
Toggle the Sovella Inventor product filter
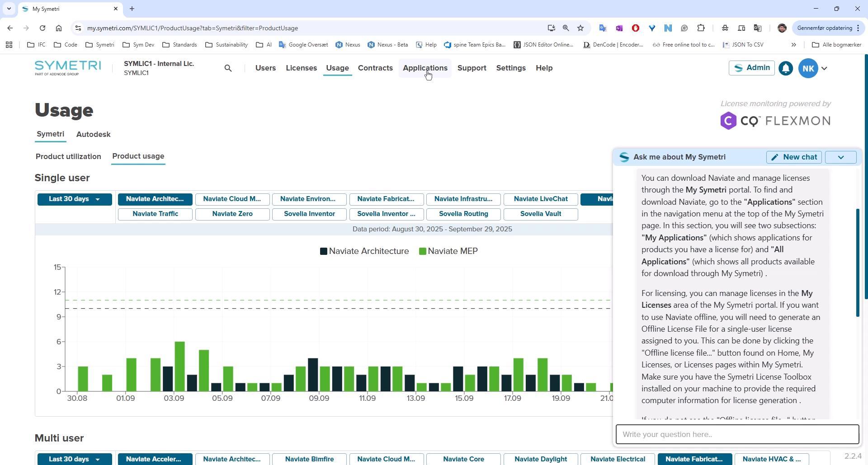coord(309,214)
